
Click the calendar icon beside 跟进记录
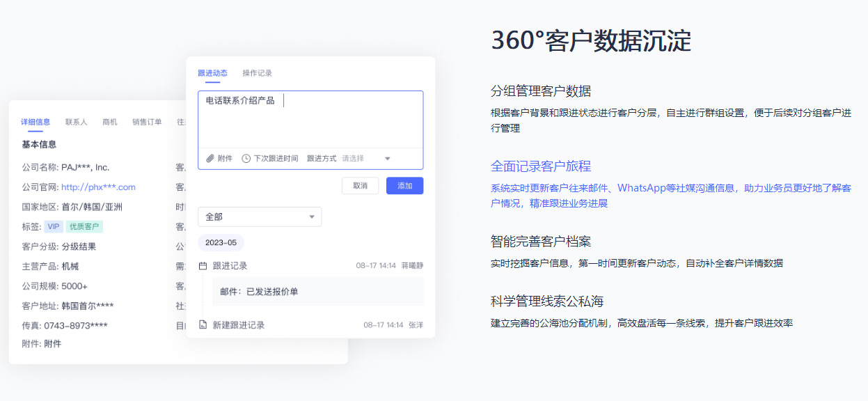click(203, 266)
